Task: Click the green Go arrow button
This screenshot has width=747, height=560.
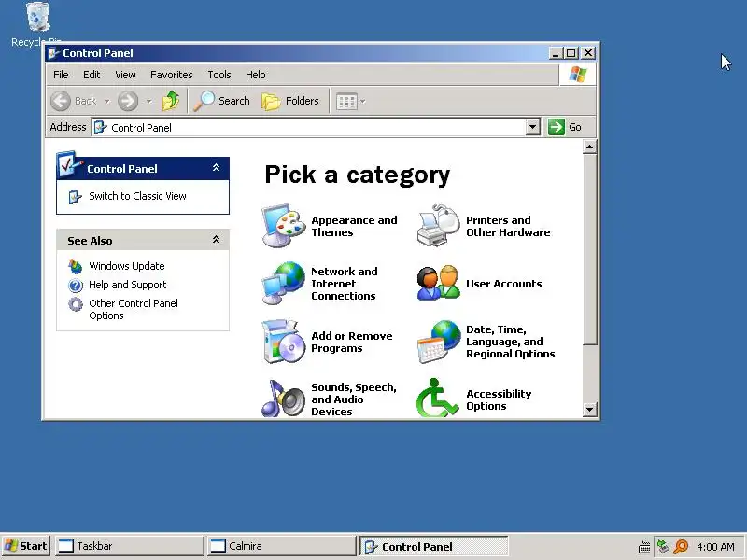Action: coord(556,127)
